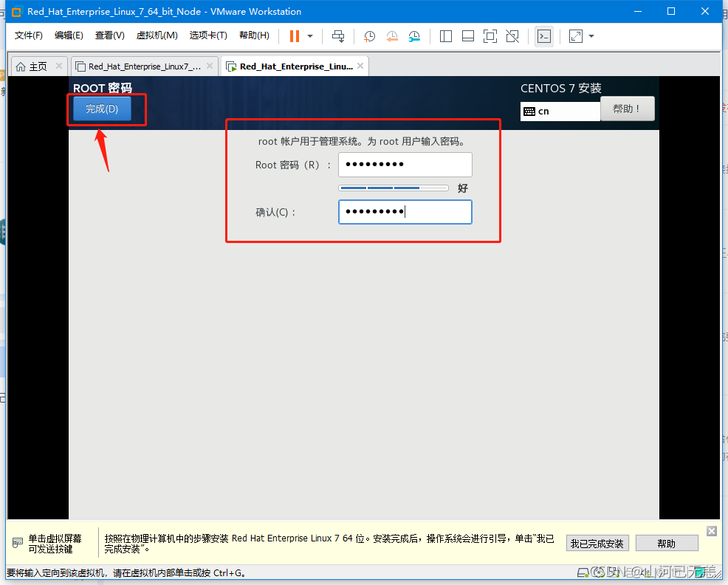728x585 pixels.
Task: Click the 好 password strength label
Action: pos(463,188)
